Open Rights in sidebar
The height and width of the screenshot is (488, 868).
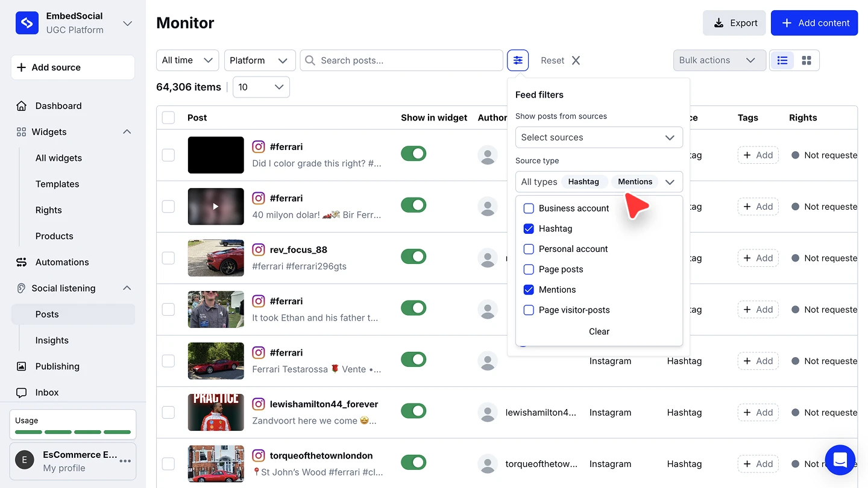pos(48,210)
